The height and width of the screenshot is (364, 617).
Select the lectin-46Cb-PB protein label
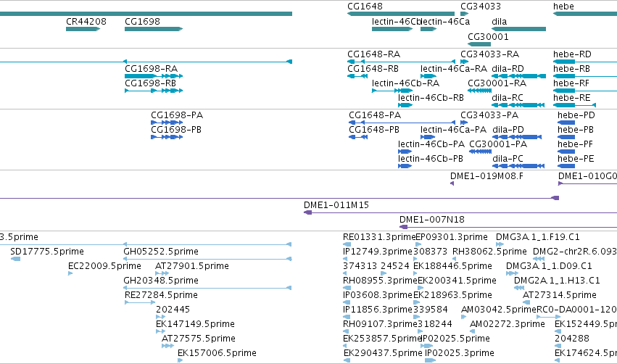(431, 159)
